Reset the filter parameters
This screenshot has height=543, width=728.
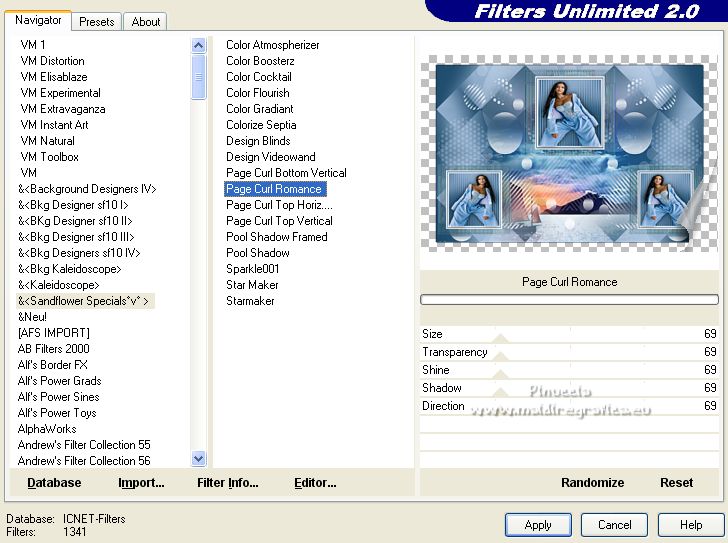pyautogui.click(x=676, y=483)
